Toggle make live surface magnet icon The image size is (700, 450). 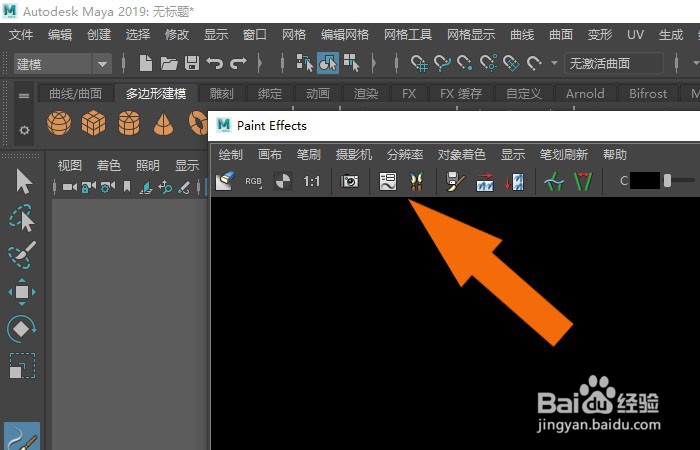click(x=534, y=63)
